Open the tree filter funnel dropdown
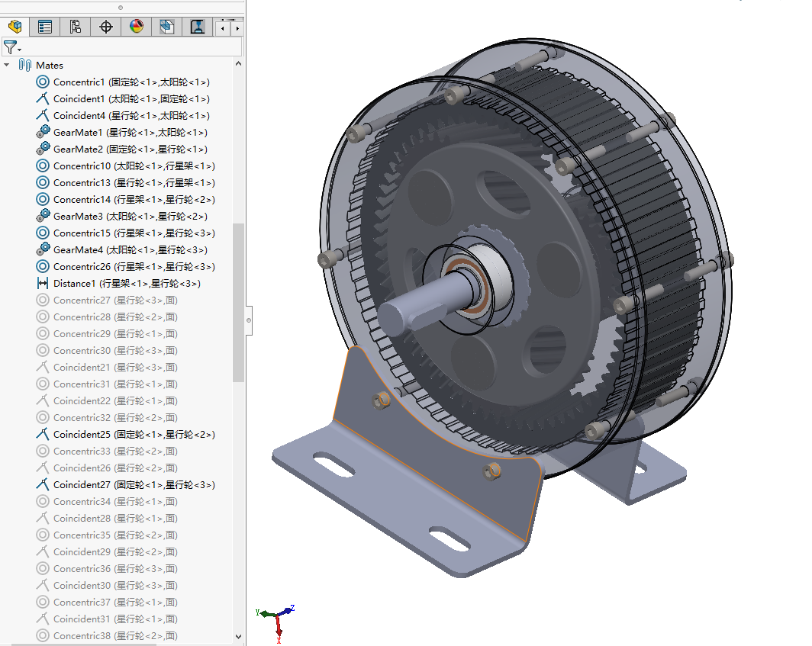 click(11, 47)
